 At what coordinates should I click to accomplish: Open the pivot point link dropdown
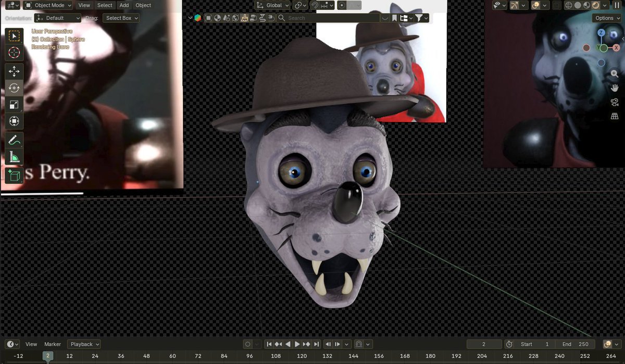click(x=301, y=5)
